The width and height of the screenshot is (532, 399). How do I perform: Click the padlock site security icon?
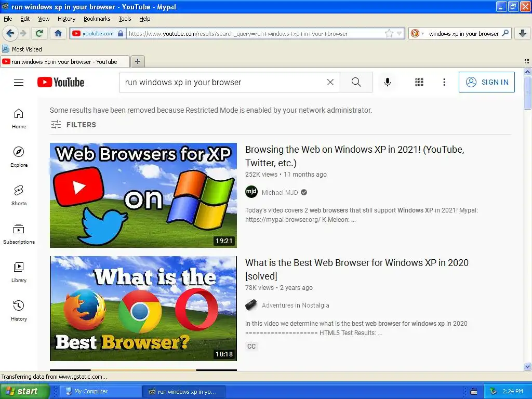click(121, 34)
